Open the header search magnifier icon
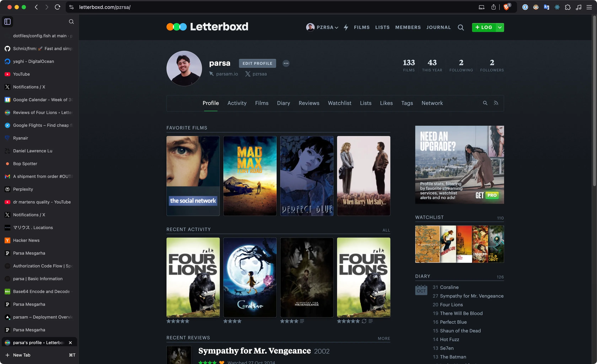Image resolution: width=597 pixels, height=364 pixels. 461,27
